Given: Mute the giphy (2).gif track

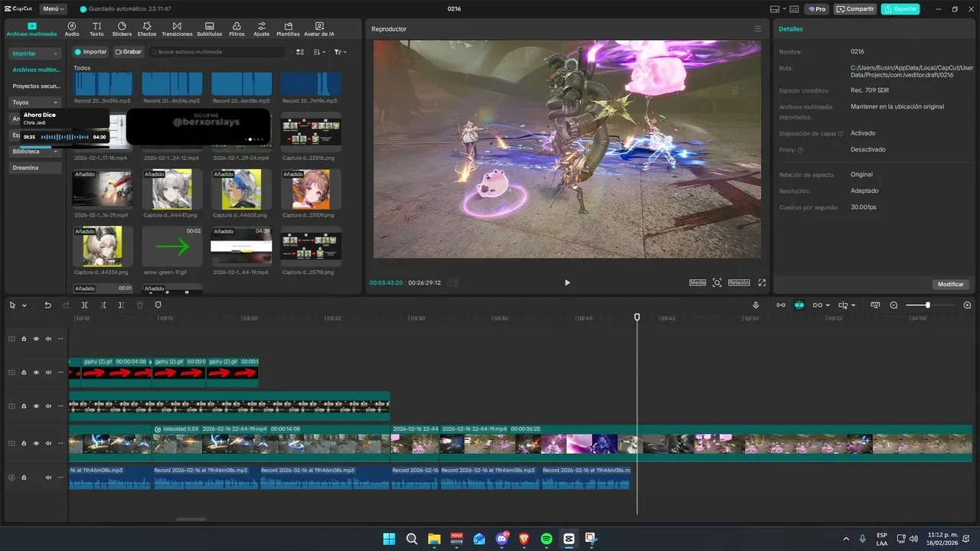Looking at the screenshot, I should point(48,372).
